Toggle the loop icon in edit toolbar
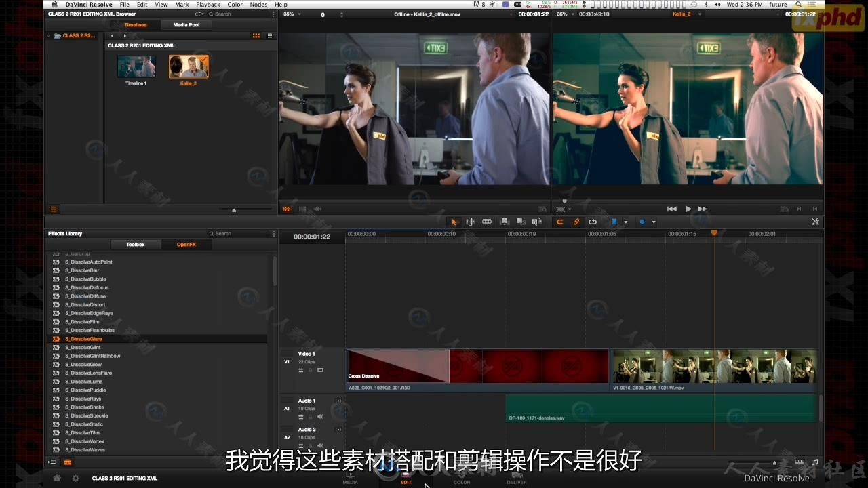 [x=593, y=222]
